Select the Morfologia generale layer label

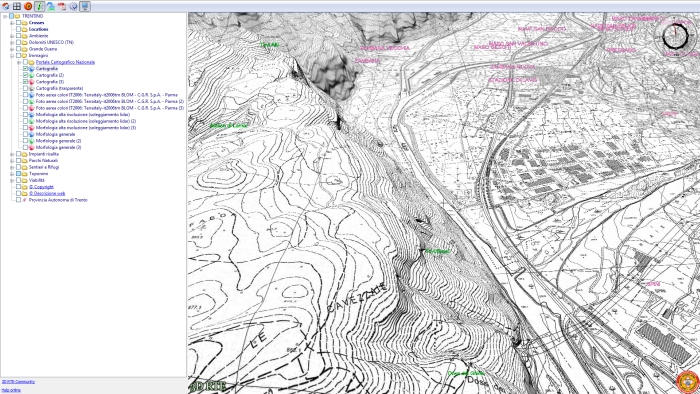55,134
